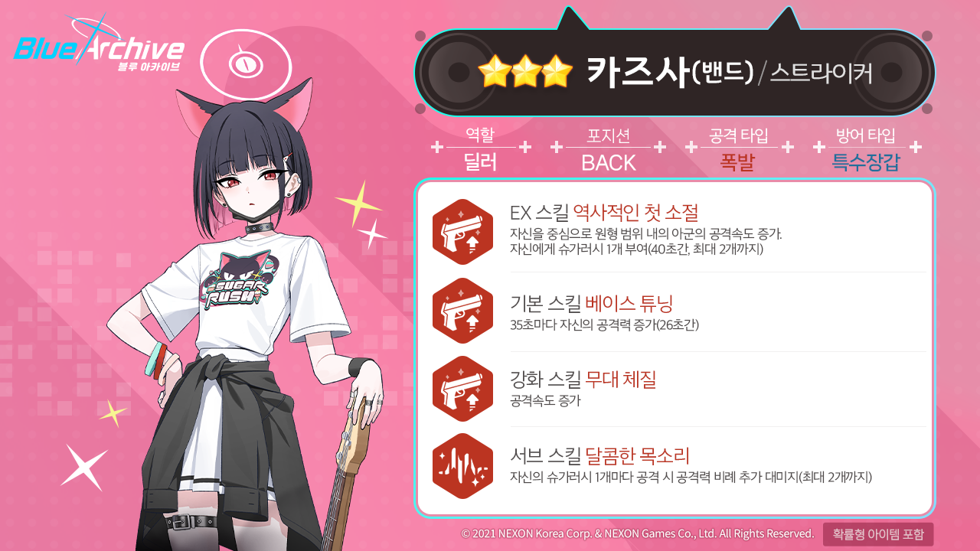
Task: Select the third gold star
Action: tap(557, 72)
